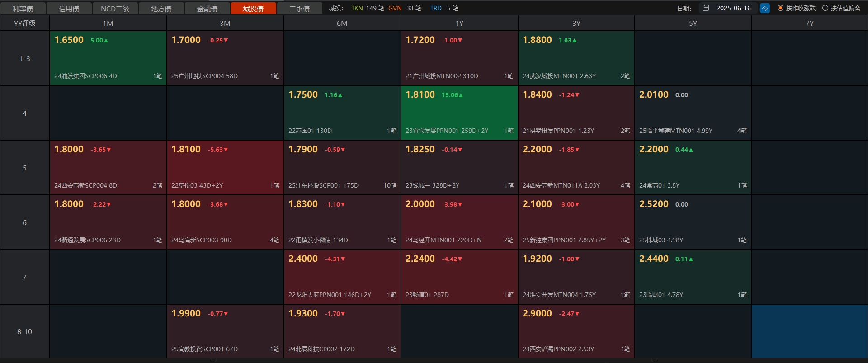This screenshot has height=363, width=868.
Task: Click the blue 今 today button
Action: click(x=764, y=8)
